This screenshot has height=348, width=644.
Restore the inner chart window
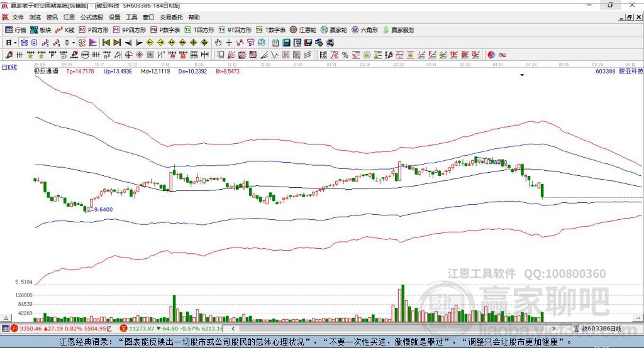[630, 17]
